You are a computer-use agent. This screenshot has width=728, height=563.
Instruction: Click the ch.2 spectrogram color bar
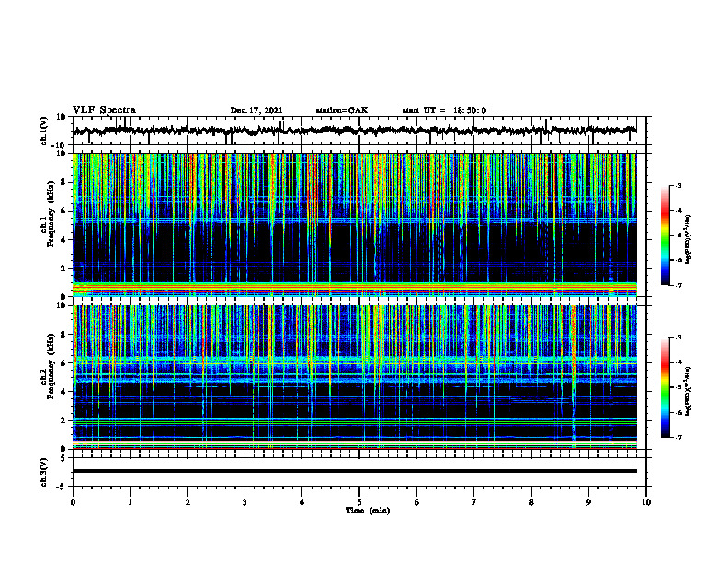tap(665, 387)
